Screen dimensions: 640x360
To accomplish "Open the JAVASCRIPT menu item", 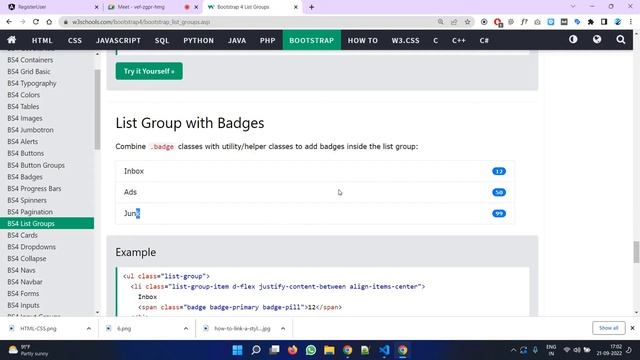I will 118,40.
